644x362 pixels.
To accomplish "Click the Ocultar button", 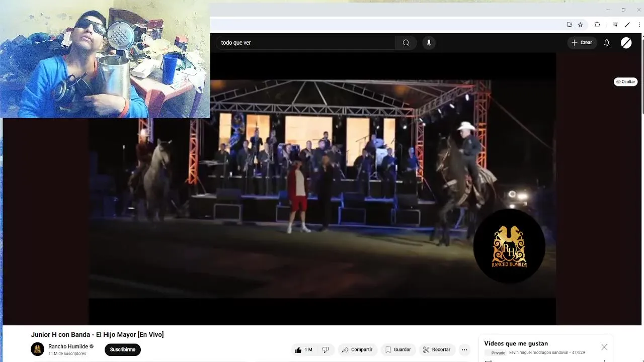I will point(626,81).
